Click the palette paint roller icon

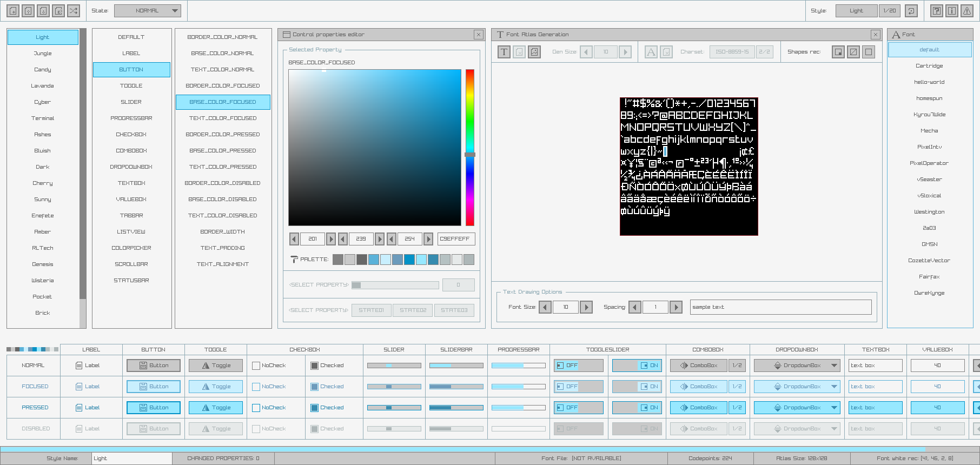(x=294, y=260)
